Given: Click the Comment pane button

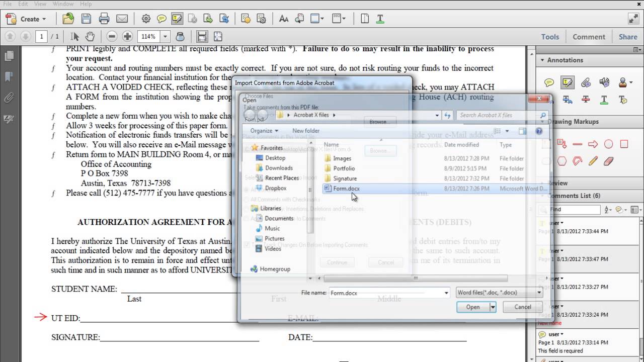Looking at the screenshot, I should coord(589,37).
